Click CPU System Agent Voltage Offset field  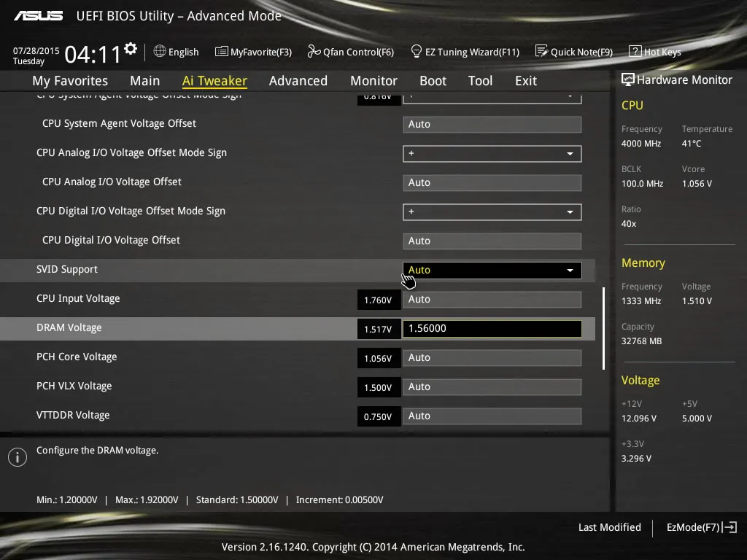coord(492,124)
